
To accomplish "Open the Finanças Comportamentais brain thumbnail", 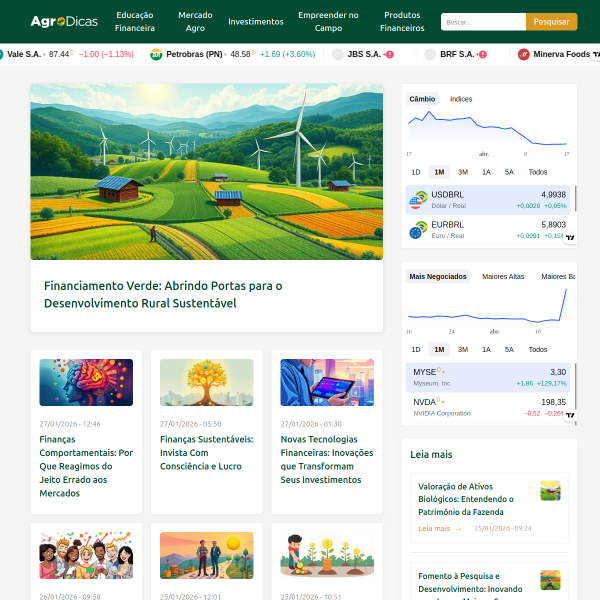I will coord(86,382).
